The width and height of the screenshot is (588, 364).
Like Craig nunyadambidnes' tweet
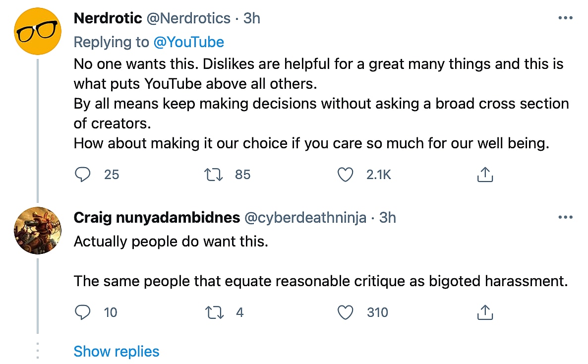point(345,312)
